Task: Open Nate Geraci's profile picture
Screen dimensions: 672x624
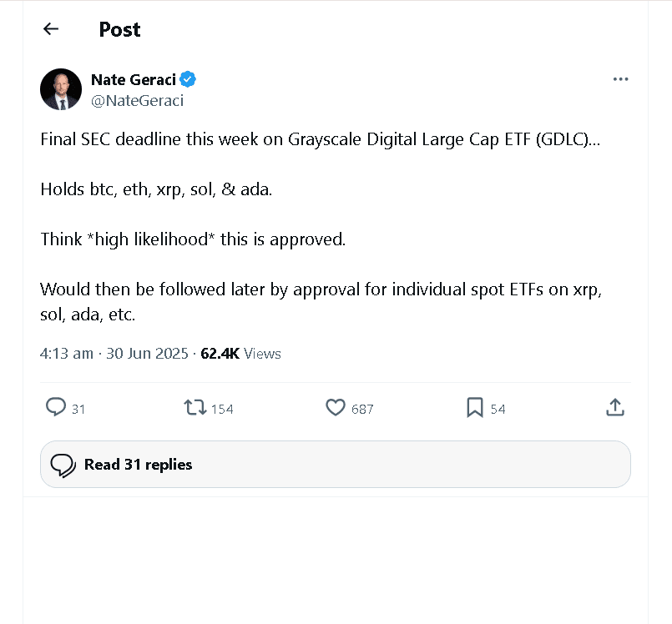Action: coord(61,89)
